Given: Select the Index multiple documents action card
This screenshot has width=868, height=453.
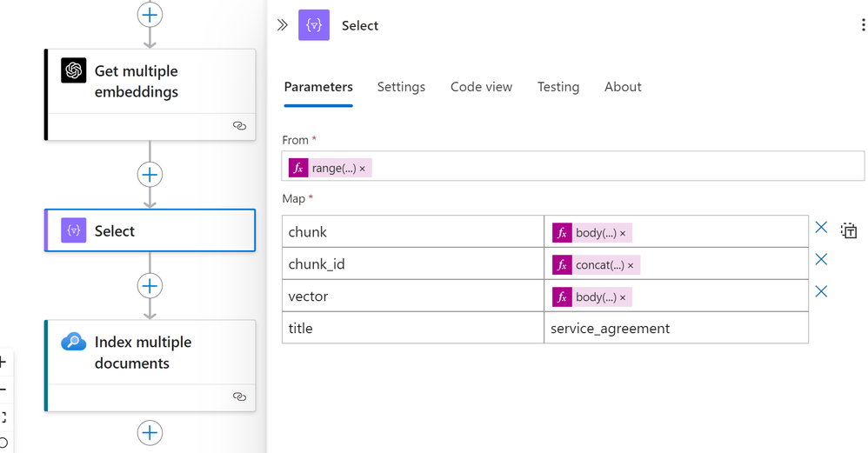Looking at the screenshot, I should click(150, 365).
